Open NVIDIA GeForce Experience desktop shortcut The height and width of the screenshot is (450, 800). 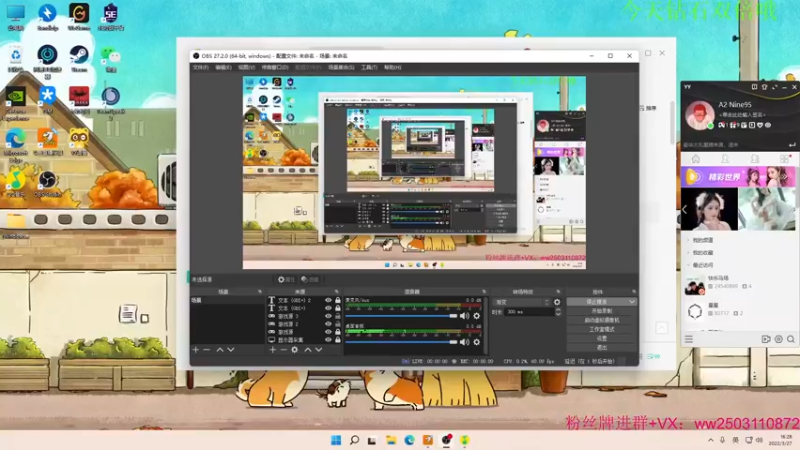pyautogui.click(x=15, y=102)
